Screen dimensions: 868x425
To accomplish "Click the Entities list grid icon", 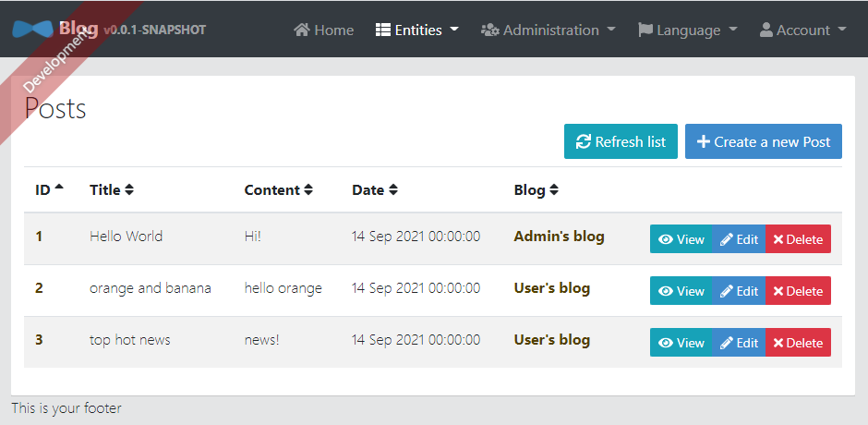I will point(382,30).
